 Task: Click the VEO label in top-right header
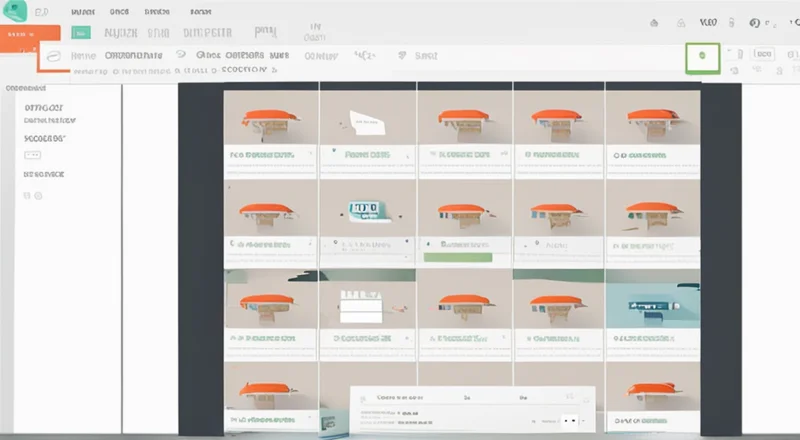[709, 21]
